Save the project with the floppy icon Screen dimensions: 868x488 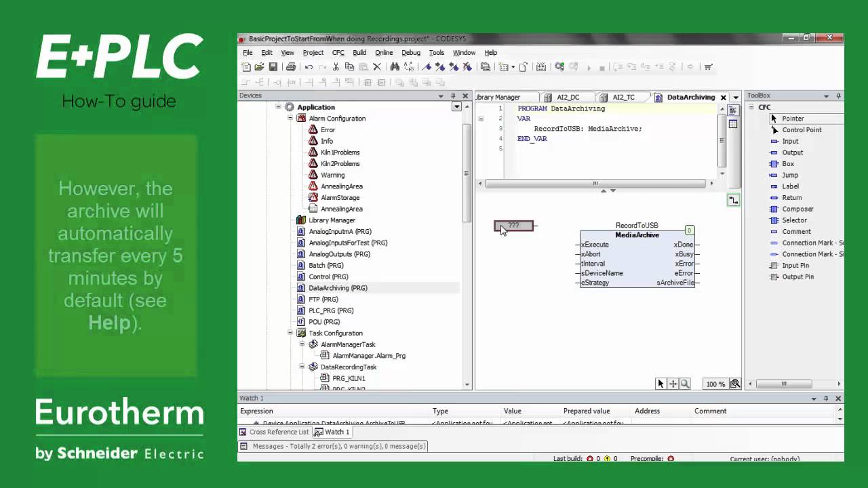click(273, 67)
